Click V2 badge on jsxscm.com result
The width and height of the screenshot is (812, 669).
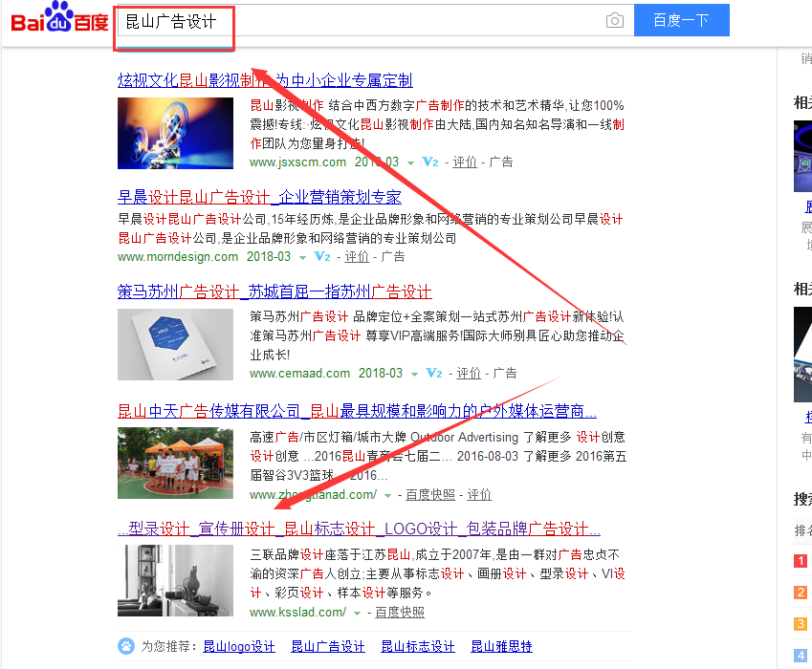pyautogui.click(x=430, y=162)
